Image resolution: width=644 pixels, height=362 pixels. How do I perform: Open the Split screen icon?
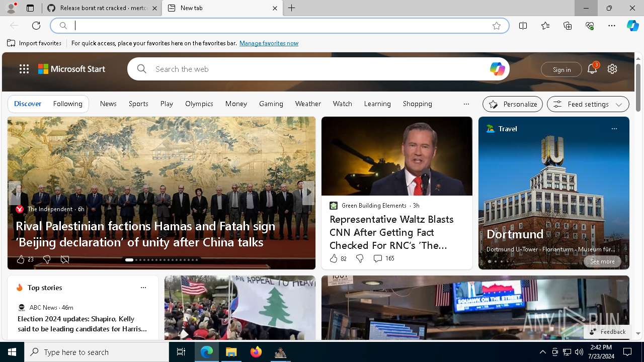(x=523, y=26)
